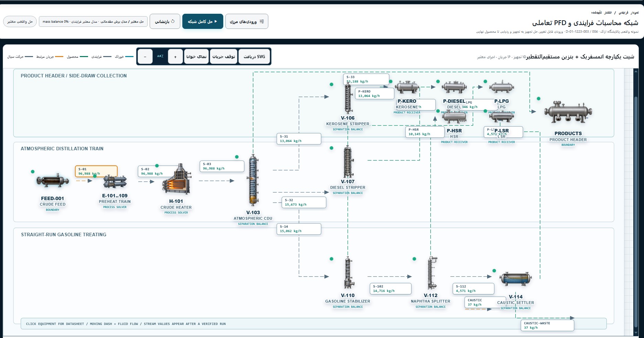Open the V-110 gasoline stabilizer column
The width and height of the screenshot is (644, 338).
pyautogui.click(x=348, y=273)
